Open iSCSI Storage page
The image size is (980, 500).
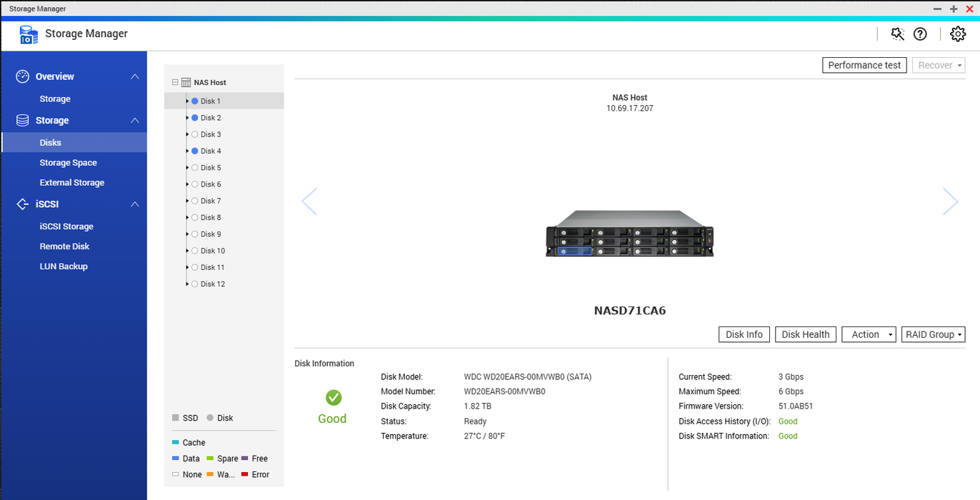pyautogui.click(x=66, y=226)
